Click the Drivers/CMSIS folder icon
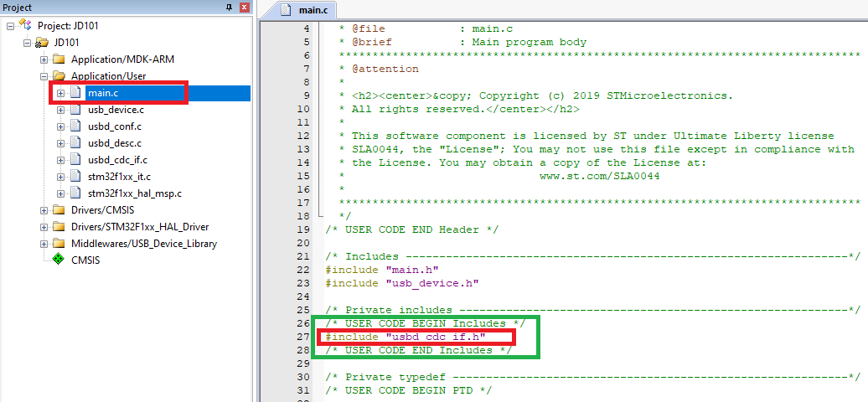 click(58, 210)
